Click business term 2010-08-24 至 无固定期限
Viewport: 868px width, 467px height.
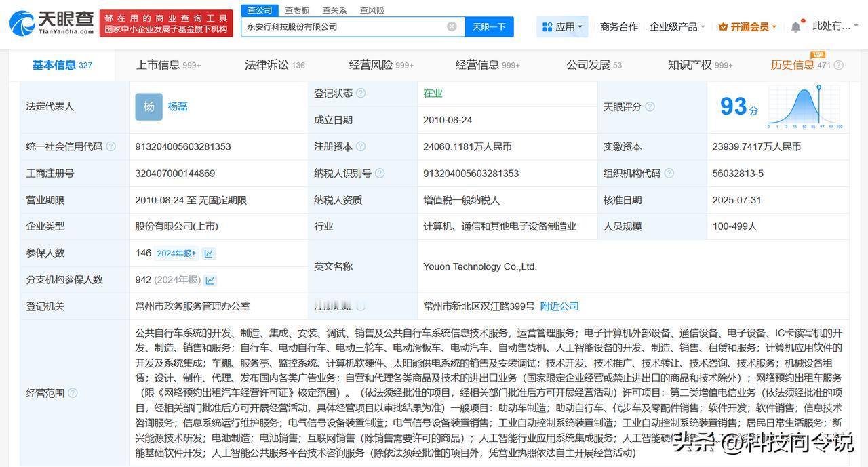191,200
